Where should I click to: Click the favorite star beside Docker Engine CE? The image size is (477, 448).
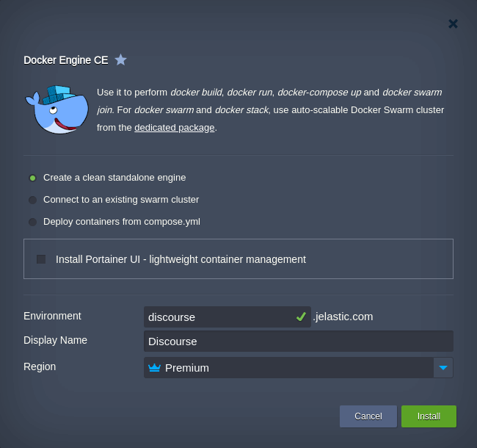click(120, 59)
